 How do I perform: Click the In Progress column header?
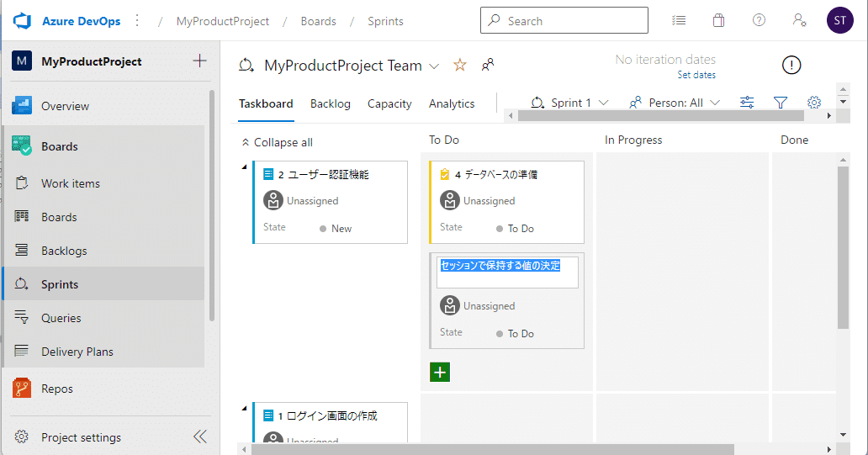(633, 140)
